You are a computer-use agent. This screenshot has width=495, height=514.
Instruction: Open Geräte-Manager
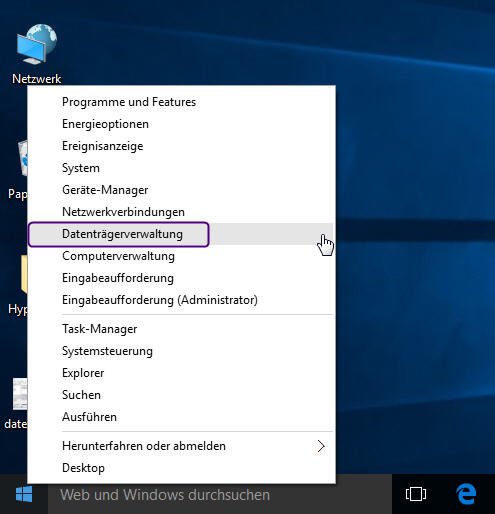181,190
